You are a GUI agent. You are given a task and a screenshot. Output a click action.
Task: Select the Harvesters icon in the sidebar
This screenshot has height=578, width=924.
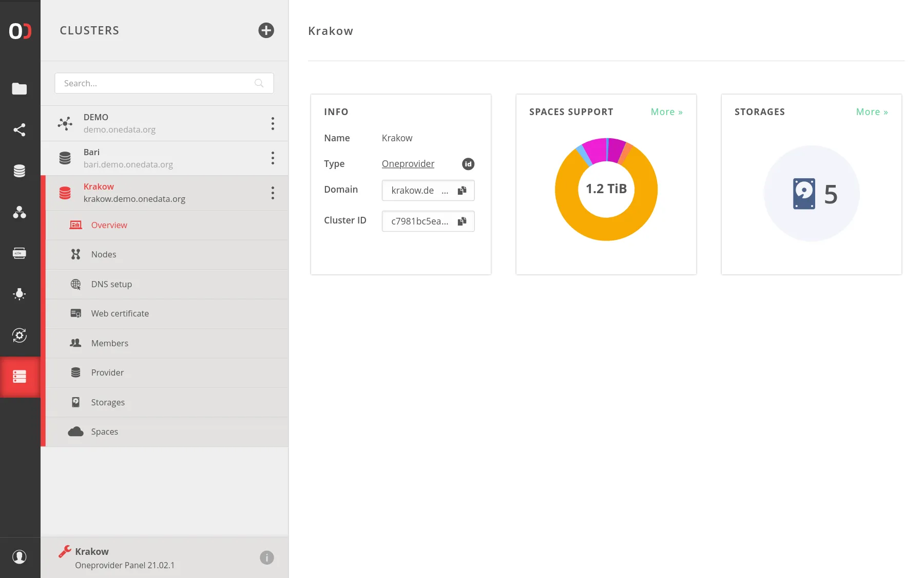click(x=20, y=294)
